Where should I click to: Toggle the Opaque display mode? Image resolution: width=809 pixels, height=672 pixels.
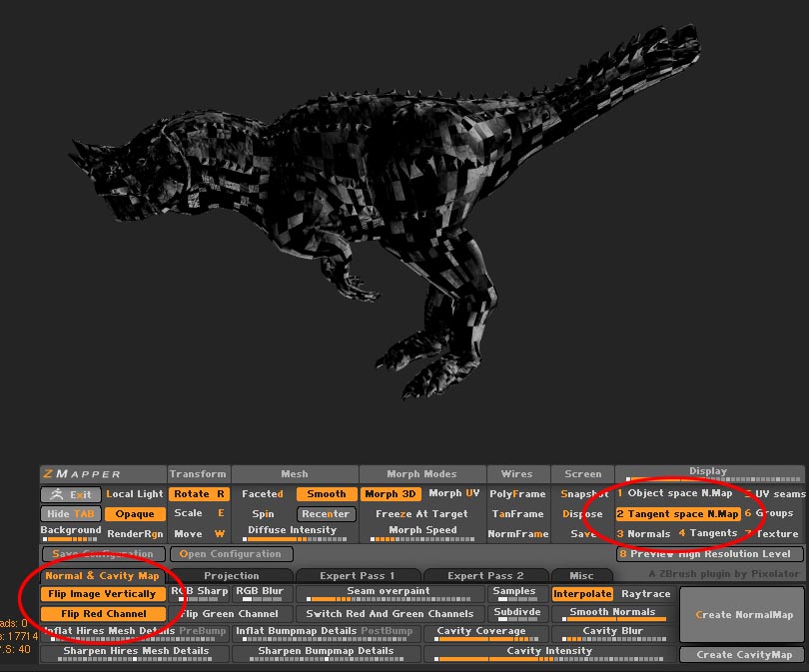click(135, 513)
